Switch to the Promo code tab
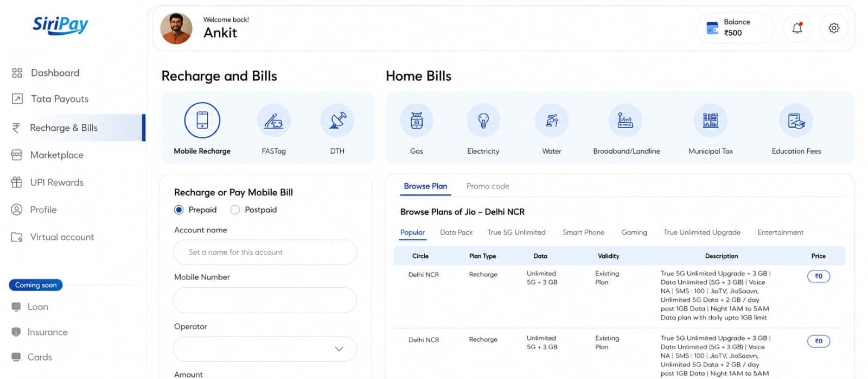 [x=488, y=186]
